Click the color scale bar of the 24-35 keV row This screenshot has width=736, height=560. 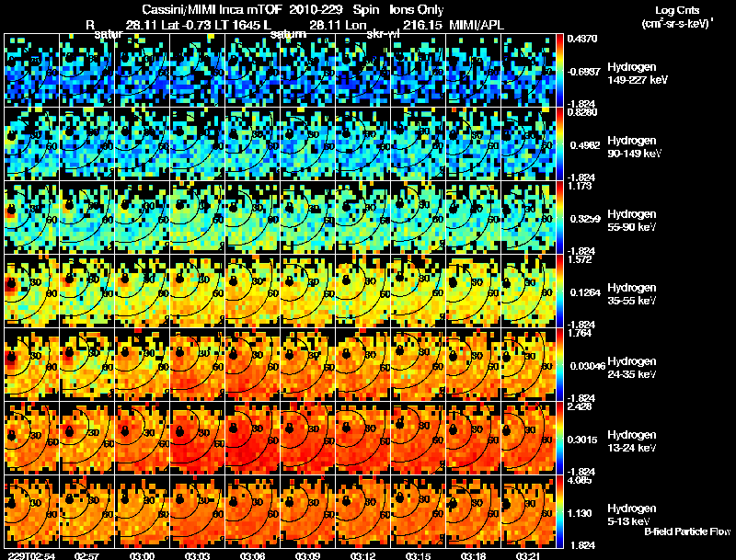559,365
